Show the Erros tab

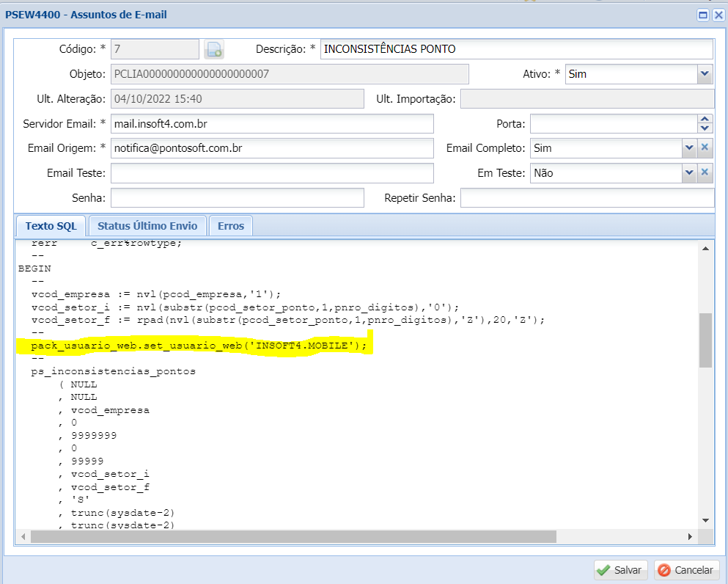(x=231, y=226)
